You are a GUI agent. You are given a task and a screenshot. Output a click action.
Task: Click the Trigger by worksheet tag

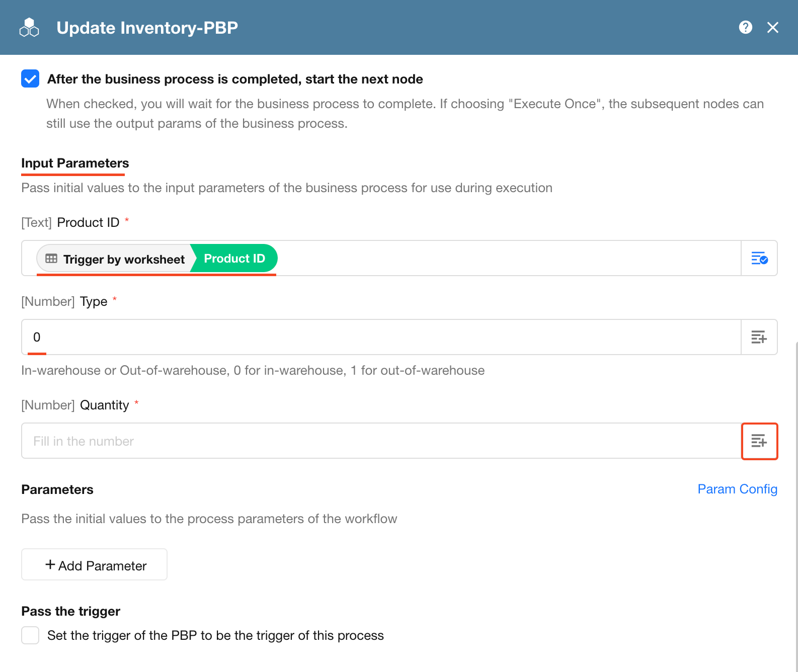click(x=115, y=259)
